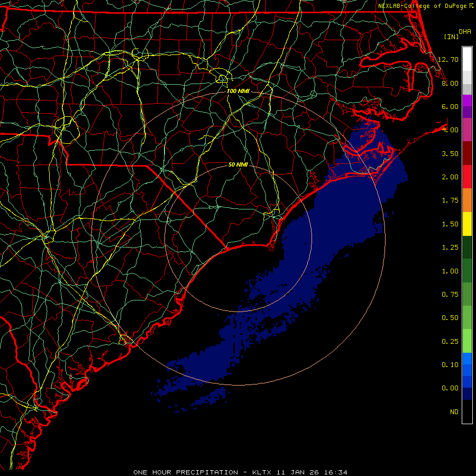The width and height of the screenshot is (476, 476).
Task: Click the [IN] units label
Action: click(452, 36)
